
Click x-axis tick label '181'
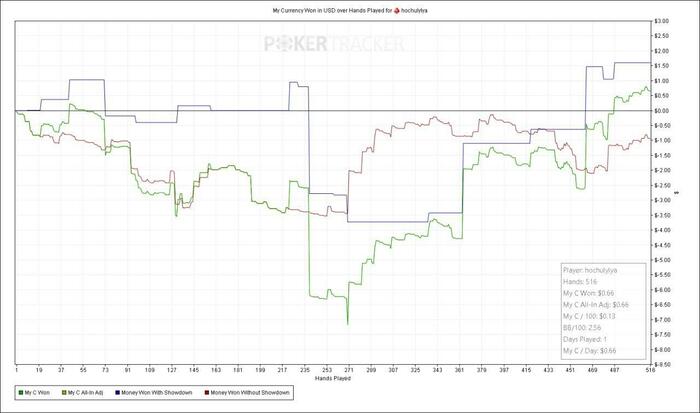tap(238, 370)
